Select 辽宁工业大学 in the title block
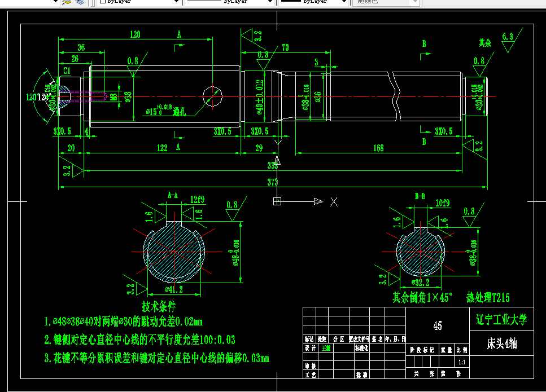Screen dimensions: 546x392 click(501, 319)
